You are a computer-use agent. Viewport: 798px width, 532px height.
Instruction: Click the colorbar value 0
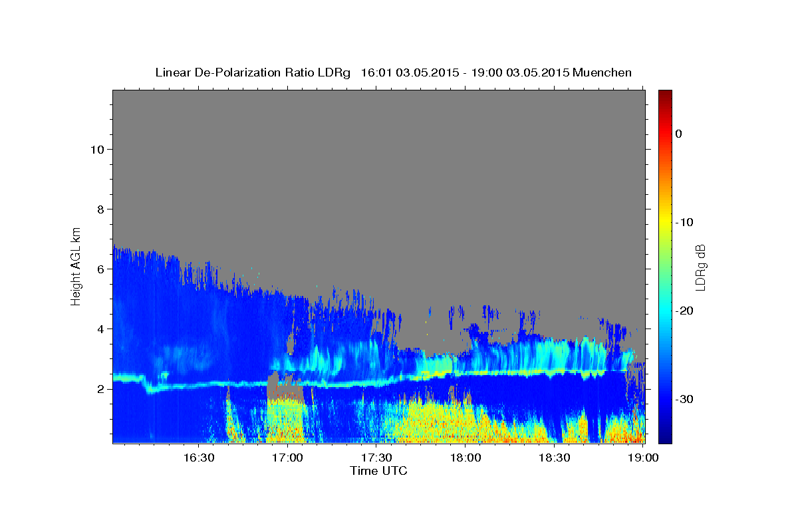(x=678, y=134)
